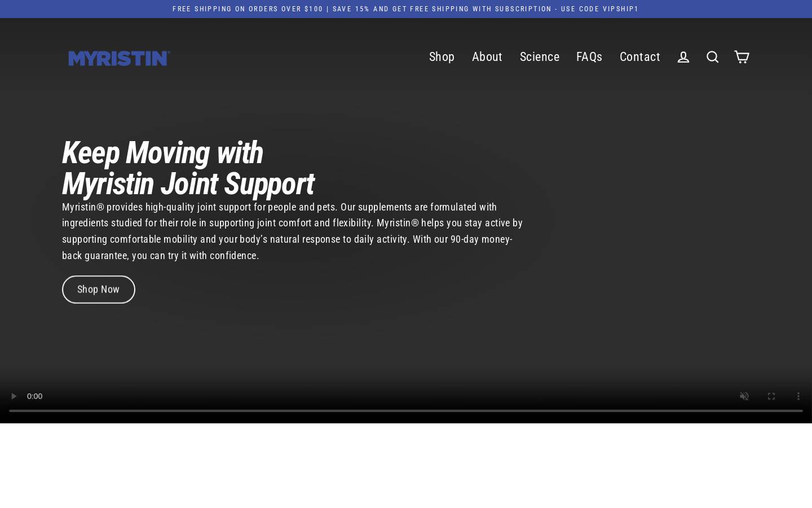Click the Shop Now button
Image resolution: width=812 pixels, height=508 pixels.
pyautogui.click(x=99, y=290)
